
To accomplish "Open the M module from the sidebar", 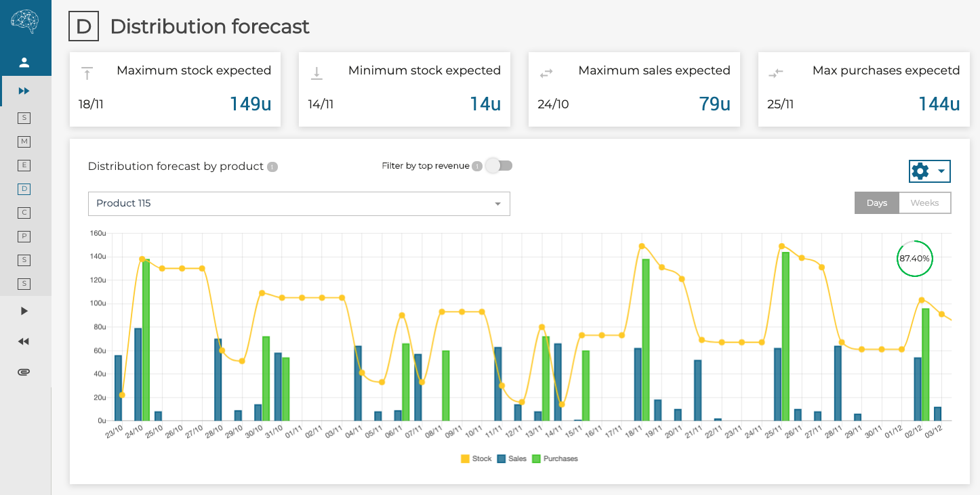I will pyautogui.click(x=24, y=142).
